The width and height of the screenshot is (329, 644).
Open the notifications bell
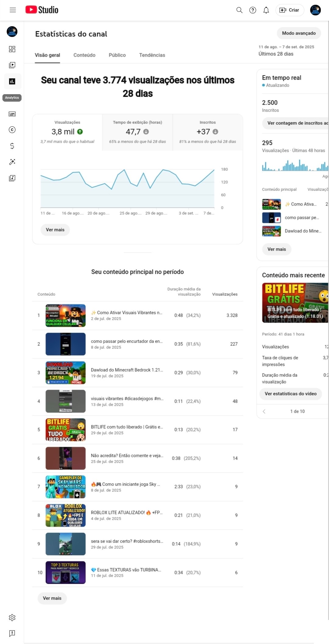pyautogui.click(x=266, y=10)
